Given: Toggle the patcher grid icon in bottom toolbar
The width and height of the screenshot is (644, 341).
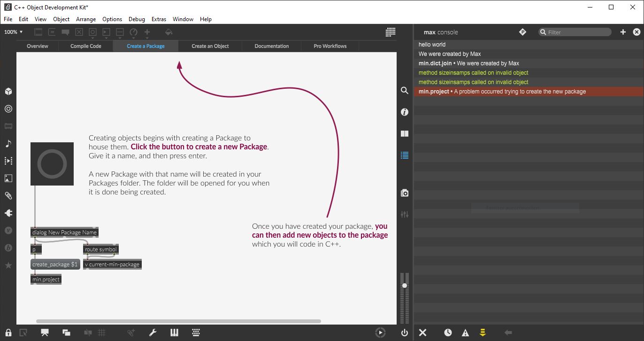Looking at the screenshot, I should [x=101, y=333].
